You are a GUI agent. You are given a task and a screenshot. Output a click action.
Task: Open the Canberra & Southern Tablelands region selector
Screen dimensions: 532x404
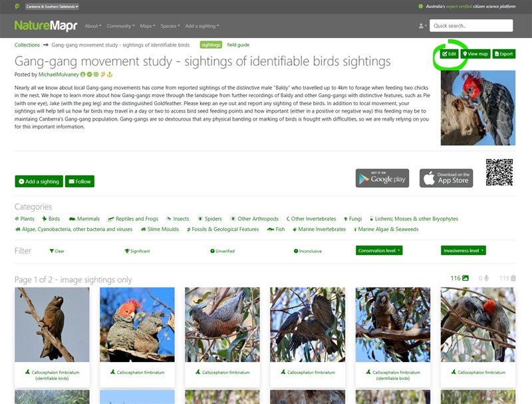pos(53,7)
